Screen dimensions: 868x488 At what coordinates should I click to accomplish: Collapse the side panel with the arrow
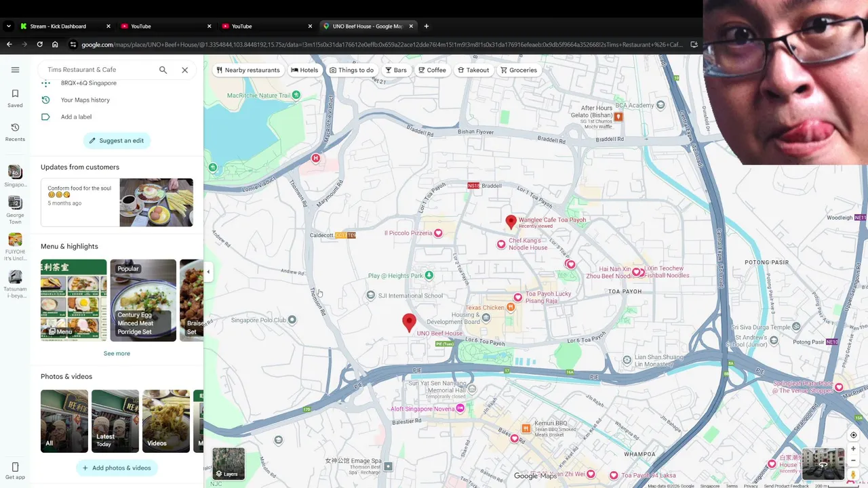208,272
